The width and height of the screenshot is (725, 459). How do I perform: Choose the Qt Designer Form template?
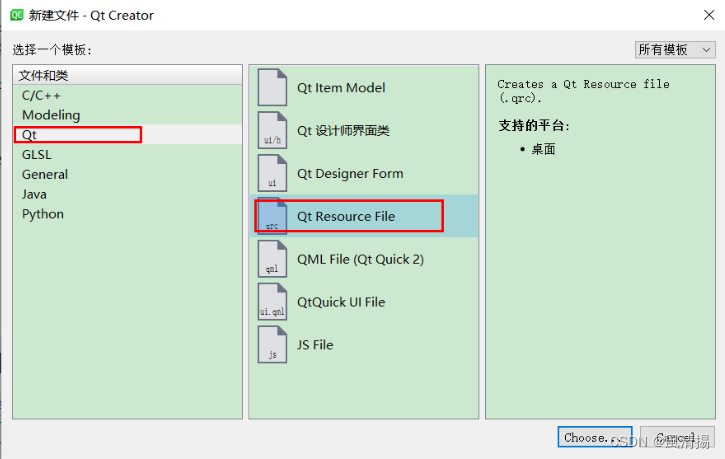pyautogui.click(x=363, y=173)
